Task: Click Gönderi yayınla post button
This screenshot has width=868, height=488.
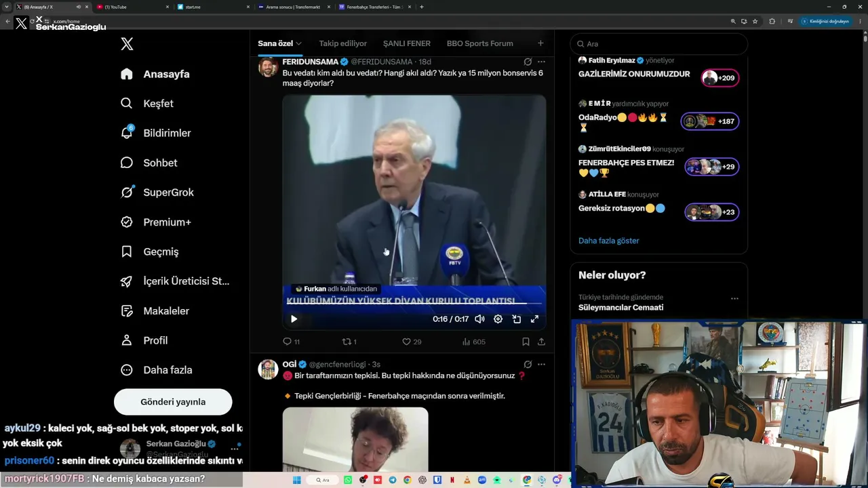Action: (173, 402)
